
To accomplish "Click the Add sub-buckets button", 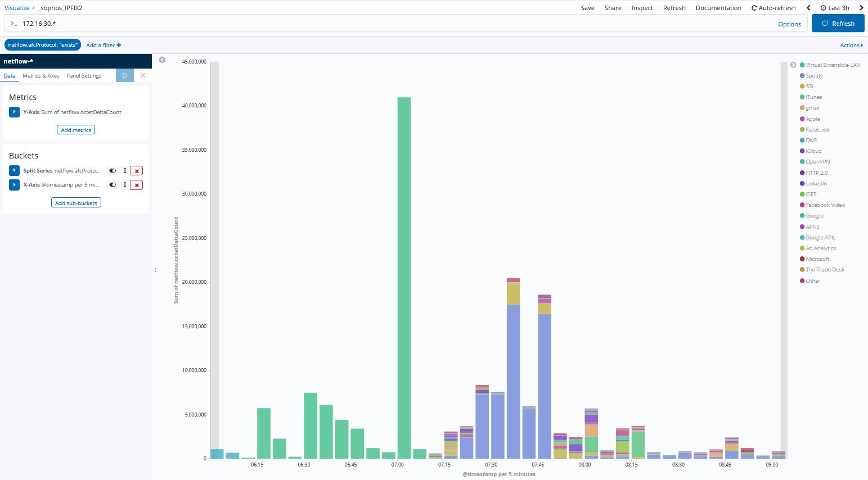I will click(76, 203).
